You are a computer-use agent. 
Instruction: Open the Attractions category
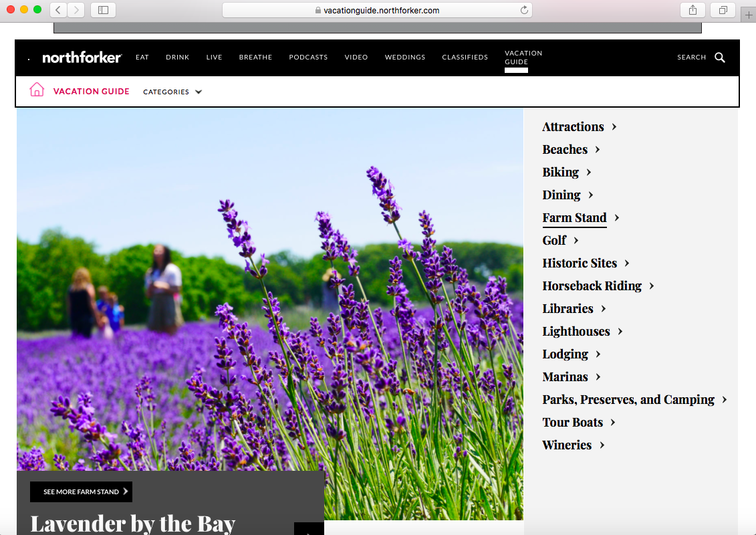[573, 126]
